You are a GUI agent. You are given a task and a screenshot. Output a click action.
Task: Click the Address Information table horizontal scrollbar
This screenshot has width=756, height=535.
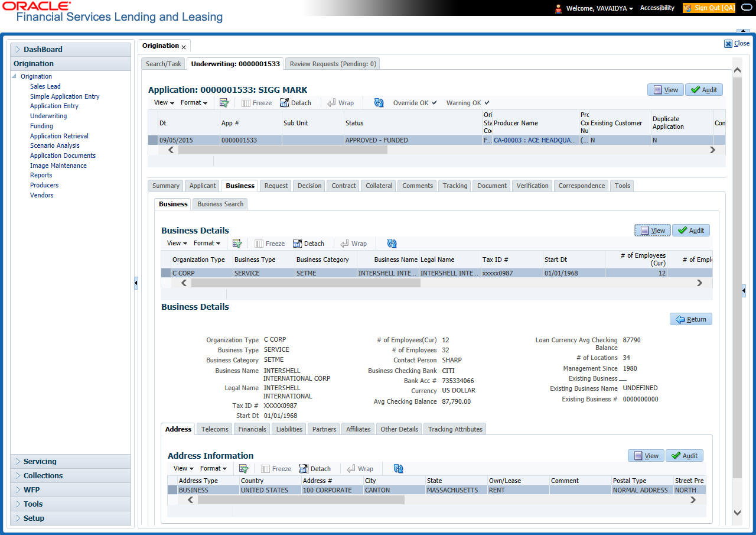(301, 500)
